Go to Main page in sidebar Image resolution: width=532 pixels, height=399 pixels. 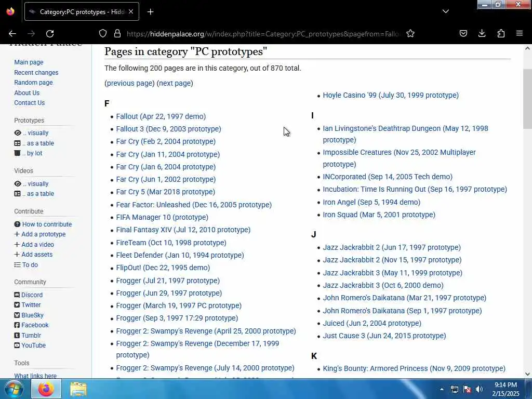point(29,62)
